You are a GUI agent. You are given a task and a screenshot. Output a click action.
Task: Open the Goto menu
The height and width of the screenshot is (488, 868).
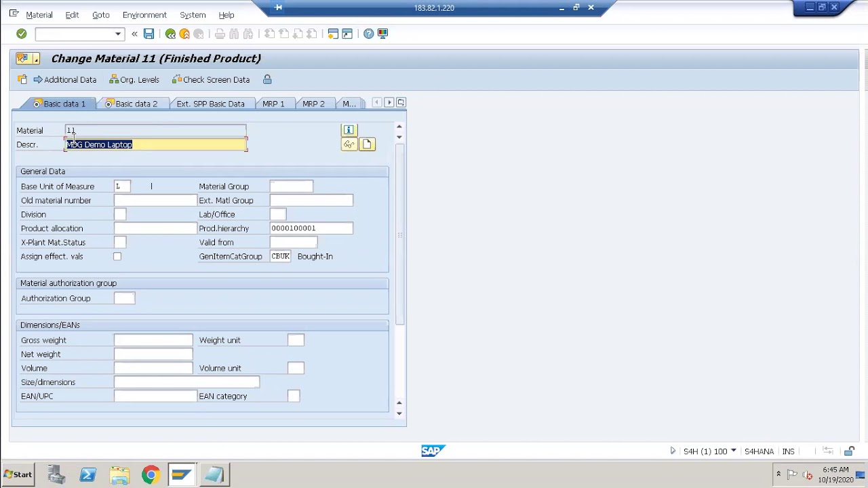pos(100,15)
